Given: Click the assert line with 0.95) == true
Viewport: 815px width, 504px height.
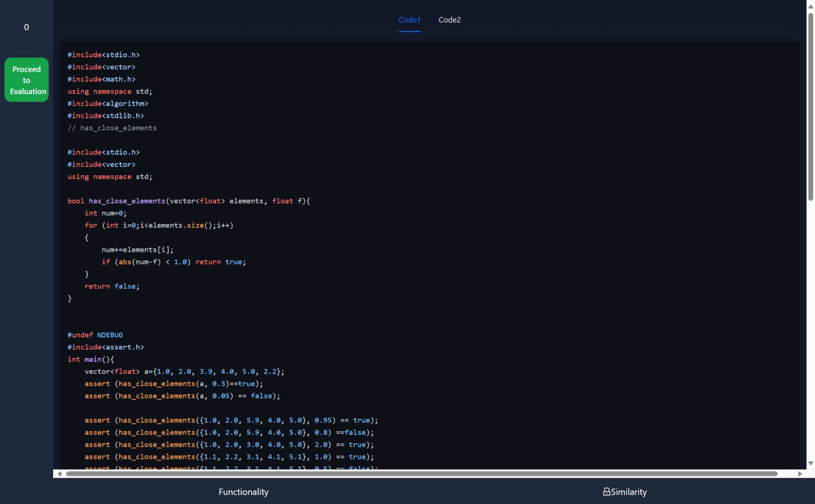Looking at the screenshot, I should click(231, 420).
